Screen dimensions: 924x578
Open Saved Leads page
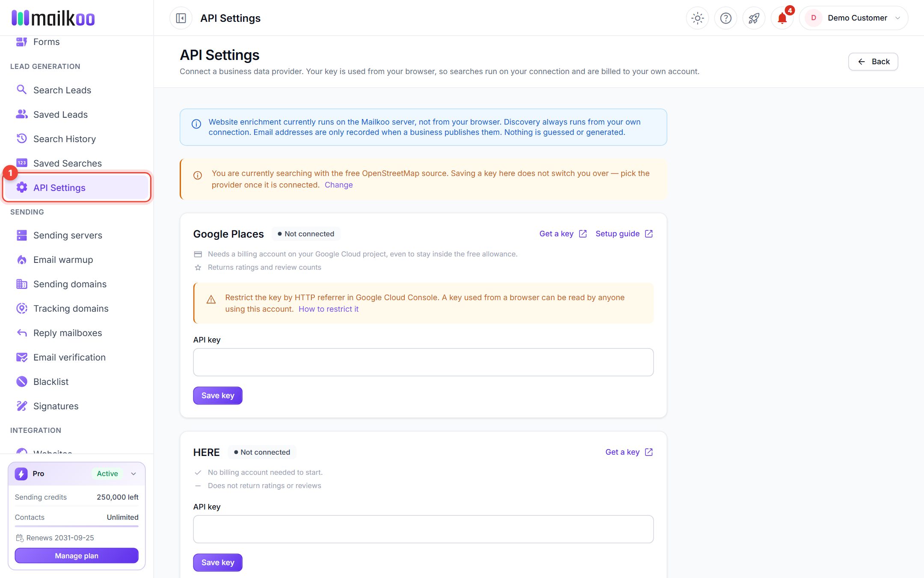77,114
